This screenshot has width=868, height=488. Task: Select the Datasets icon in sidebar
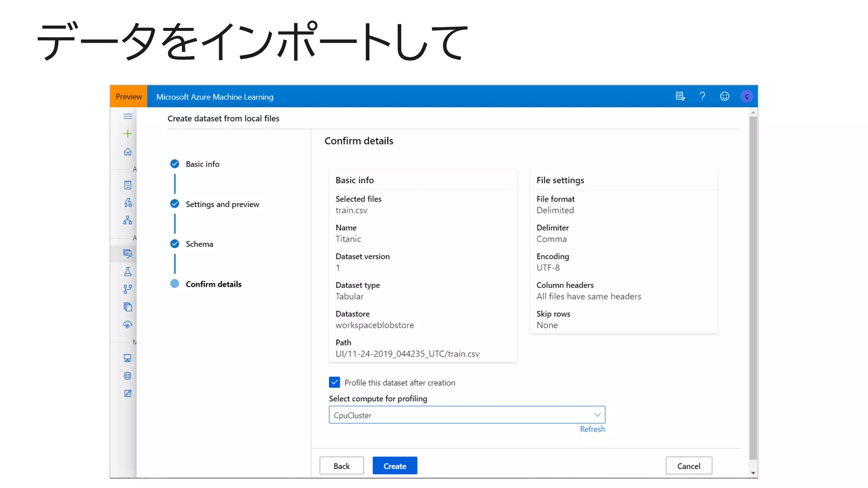[x=128, y=253]
